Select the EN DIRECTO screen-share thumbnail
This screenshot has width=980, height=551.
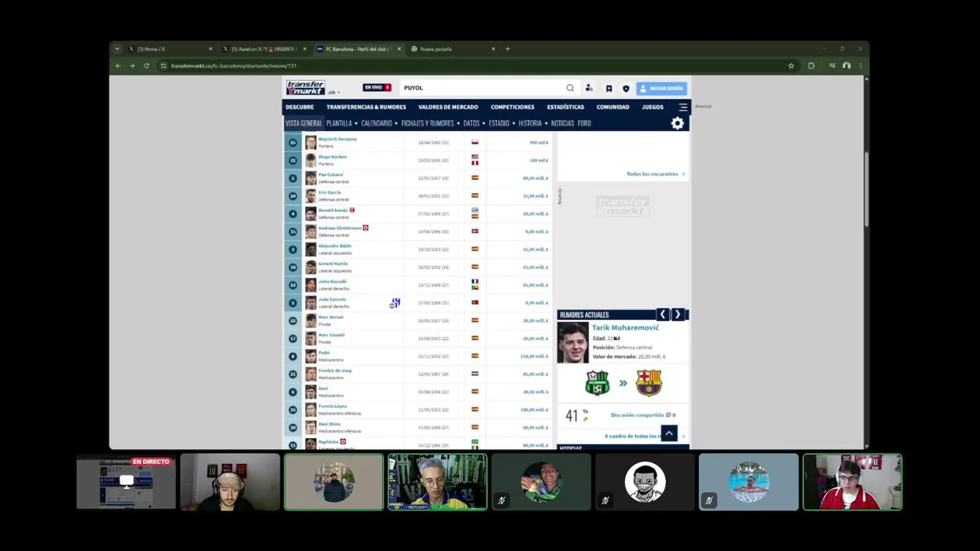(x=126, y=482)
